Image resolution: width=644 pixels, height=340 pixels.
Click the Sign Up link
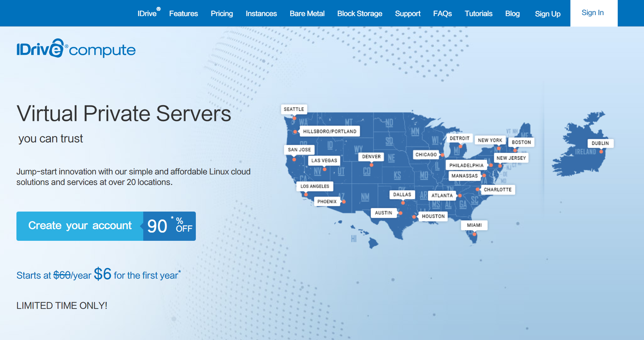547,14
